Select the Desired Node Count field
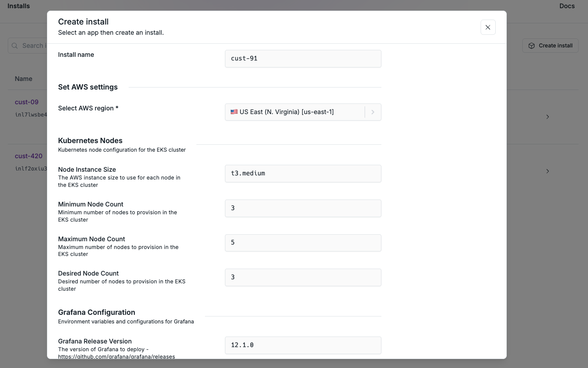This screenshot has width=588, height=368. (x=303, y=277)
